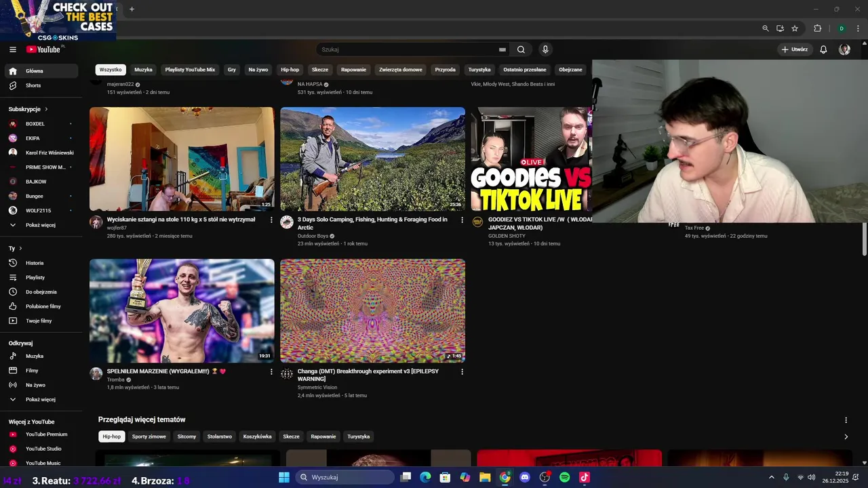Select the Zwierzęta domowe chip
Image resolution: width=868 pixels, height=488 pixels.
point(401,70)
